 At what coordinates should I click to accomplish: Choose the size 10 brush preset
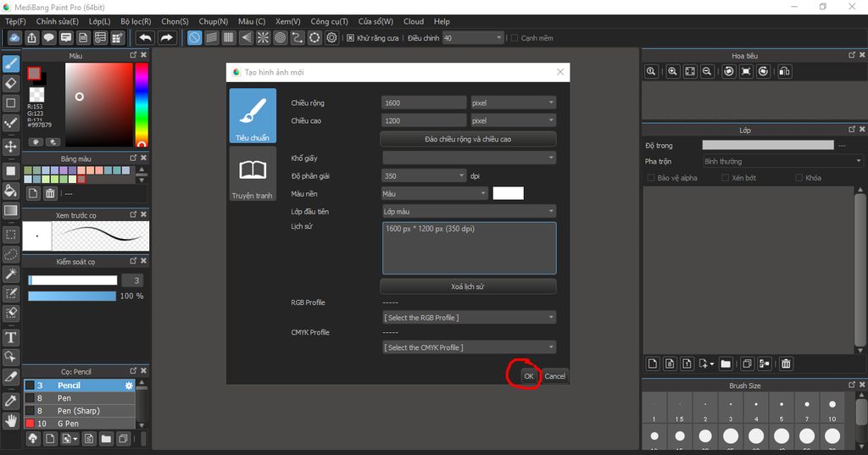pyautogui.click(x=832, y=409)
